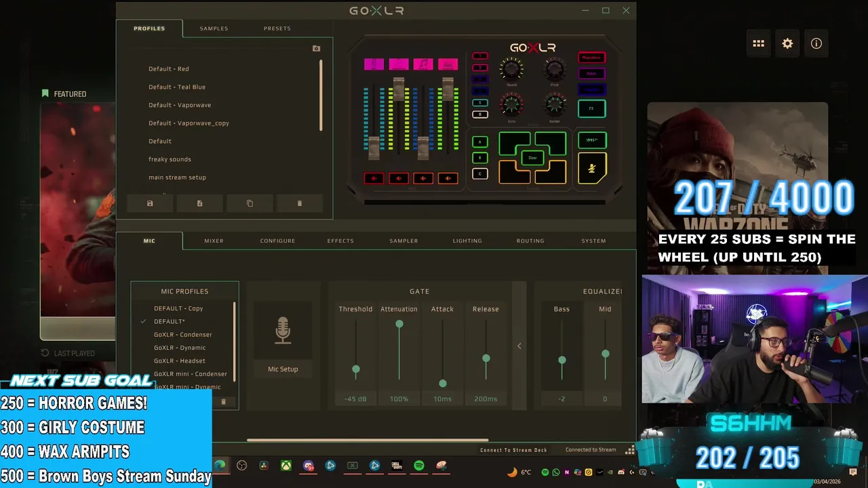Select the 'Default - Teal Blue' profile

pos(177,87)
